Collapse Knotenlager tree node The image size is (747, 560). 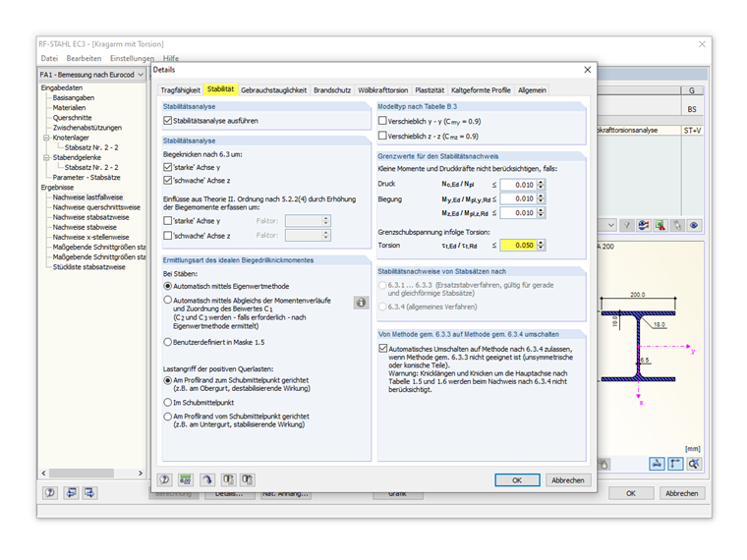[x=47, y=138]
